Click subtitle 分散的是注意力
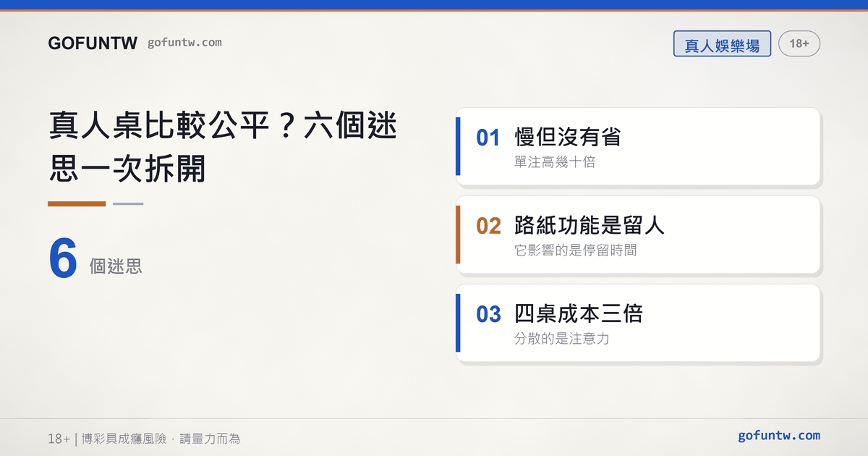The image size is (868, 456). coord(562,339)
